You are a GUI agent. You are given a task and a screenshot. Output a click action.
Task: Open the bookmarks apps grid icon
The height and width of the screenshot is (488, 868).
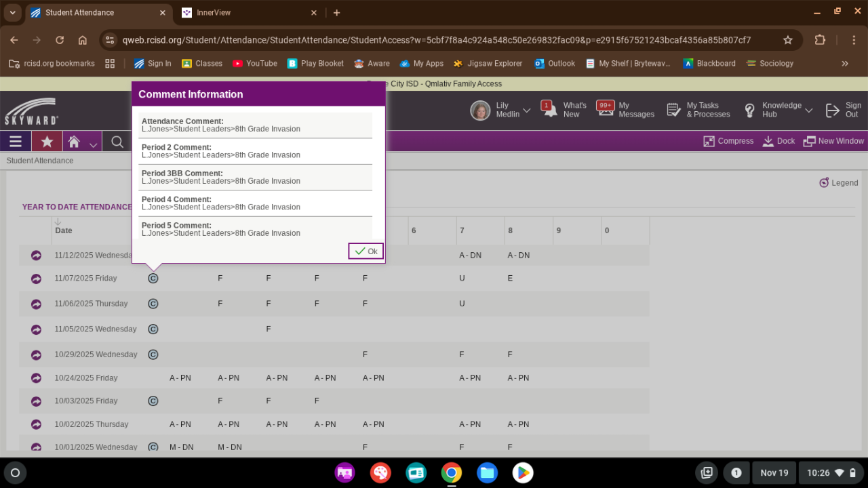point(110,64)
